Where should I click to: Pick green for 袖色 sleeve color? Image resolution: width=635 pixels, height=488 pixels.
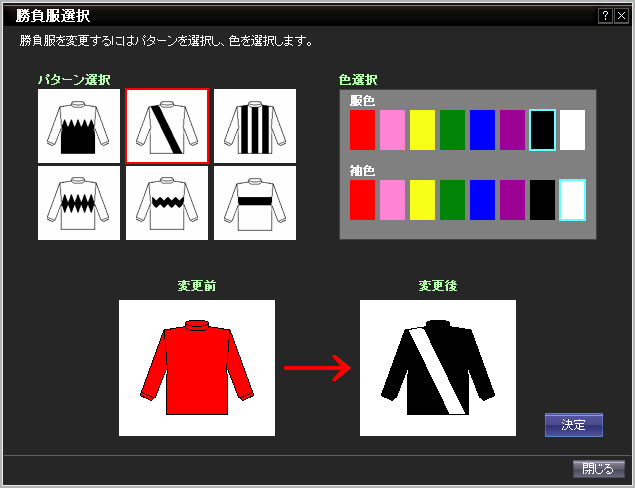click(452, 200)
